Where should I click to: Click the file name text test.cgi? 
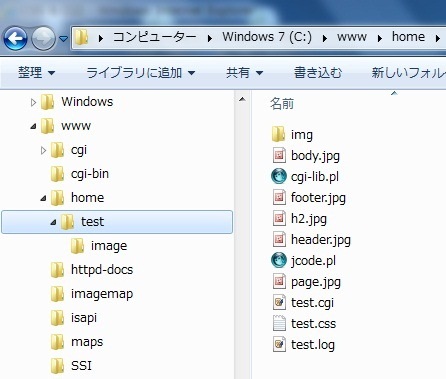[x=312, y=303]
